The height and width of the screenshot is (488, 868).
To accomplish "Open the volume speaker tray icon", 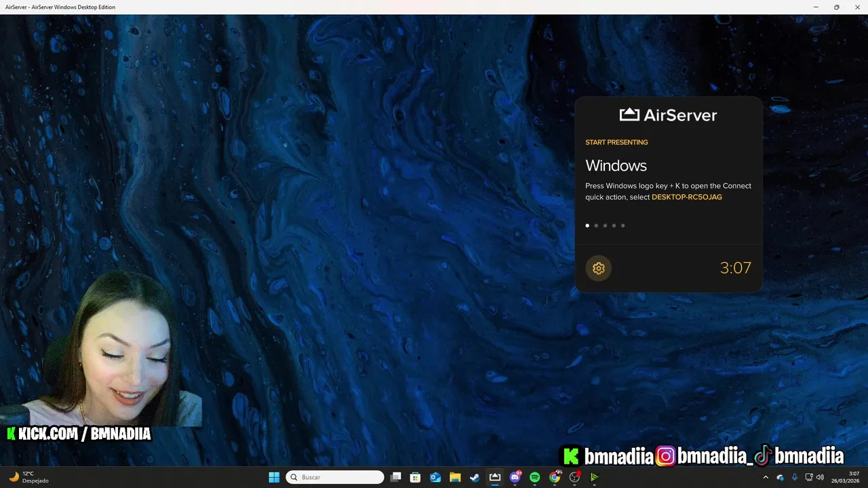I will (x=821, y=477).
